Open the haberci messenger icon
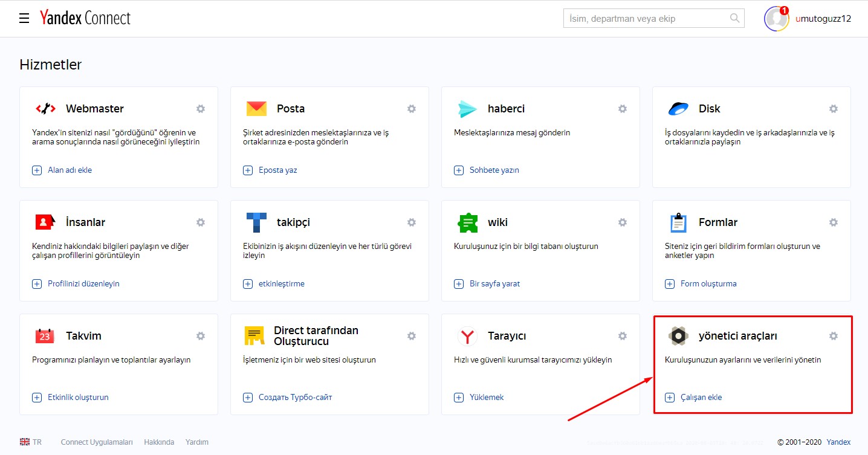 pyautogui.click(x=467, y=109)
